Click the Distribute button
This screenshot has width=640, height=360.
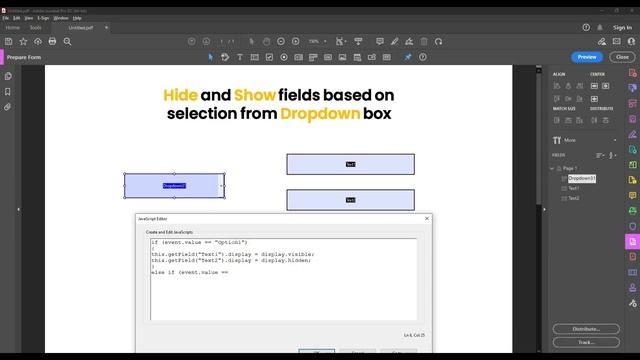pyautogui.click(x=586, y=329)
